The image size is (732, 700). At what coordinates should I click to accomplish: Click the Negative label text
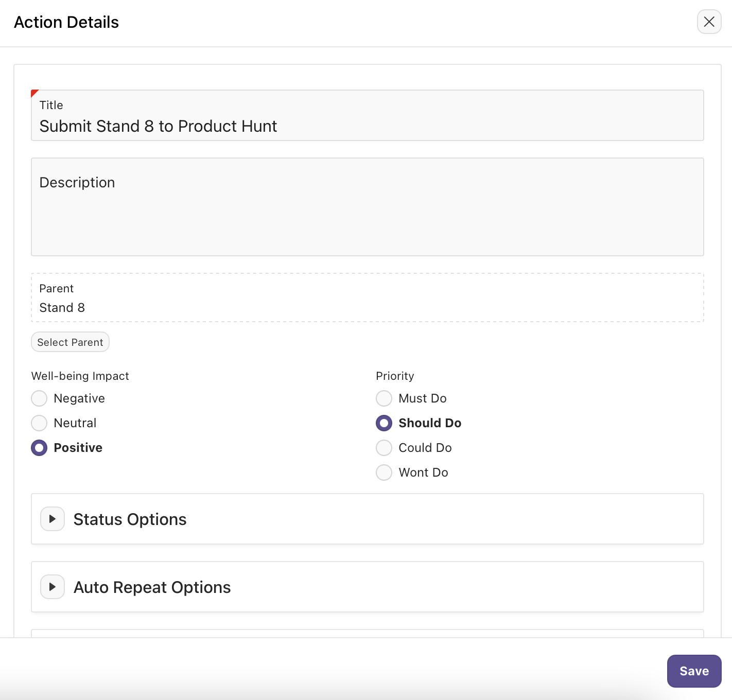pyautogui.click(x=79, y=398)
